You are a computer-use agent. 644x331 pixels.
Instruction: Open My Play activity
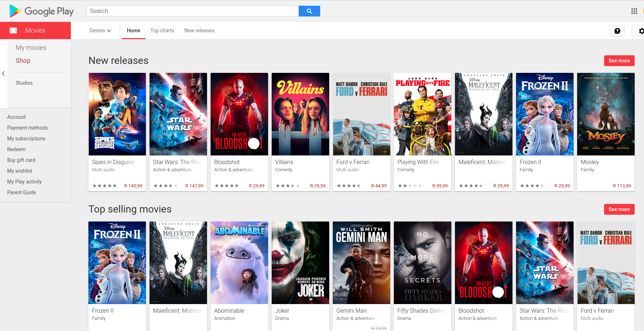click(x=24, y=182)
